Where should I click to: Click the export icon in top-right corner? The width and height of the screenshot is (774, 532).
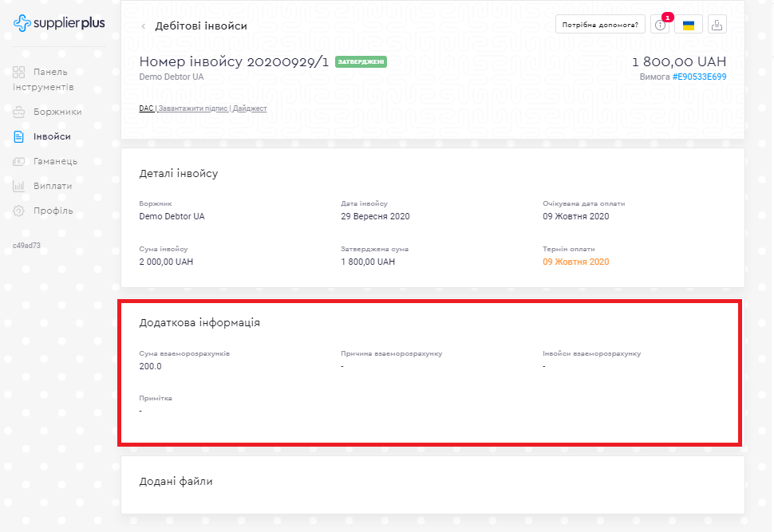click(716, 25)
